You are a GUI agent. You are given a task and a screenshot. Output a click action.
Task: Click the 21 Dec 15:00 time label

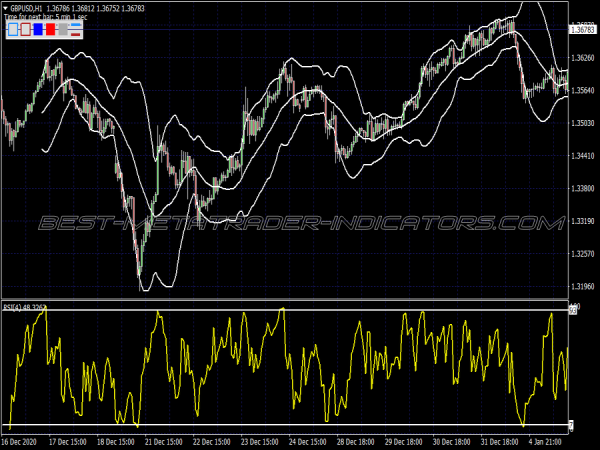(163, 442)
